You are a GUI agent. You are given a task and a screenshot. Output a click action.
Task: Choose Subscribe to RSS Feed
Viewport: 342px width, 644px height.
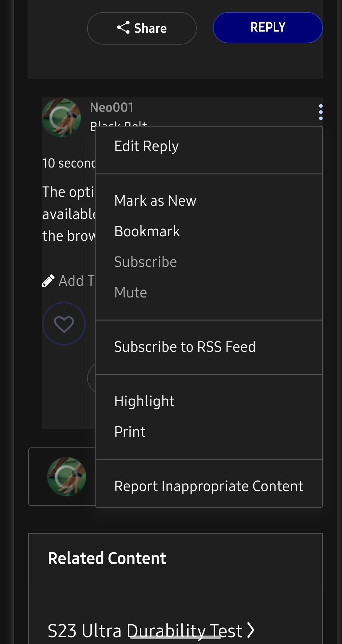[185, 347]
